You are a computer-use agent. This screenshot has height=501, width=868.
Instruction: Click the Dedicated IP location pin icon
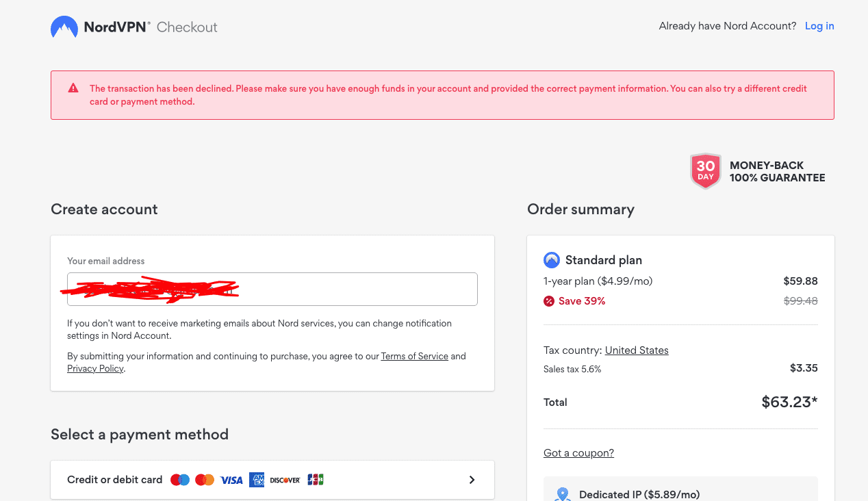point(563,494)
